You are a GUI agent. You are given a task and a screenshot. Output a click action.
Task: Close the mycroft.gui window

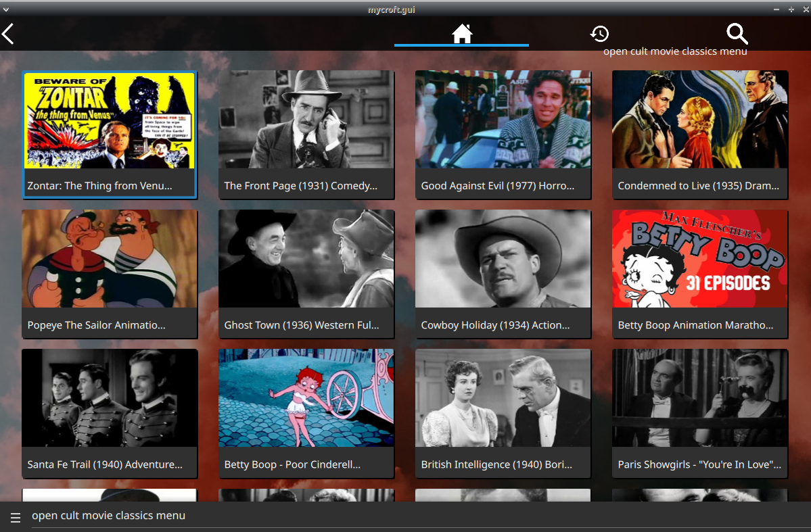pos(806,10)
